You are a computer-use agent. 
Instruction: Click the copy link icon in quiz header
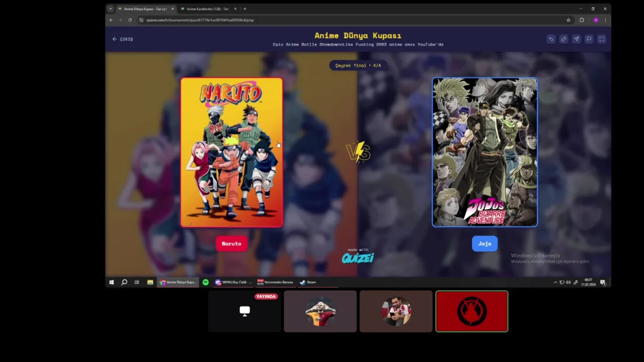coord(563,39)
